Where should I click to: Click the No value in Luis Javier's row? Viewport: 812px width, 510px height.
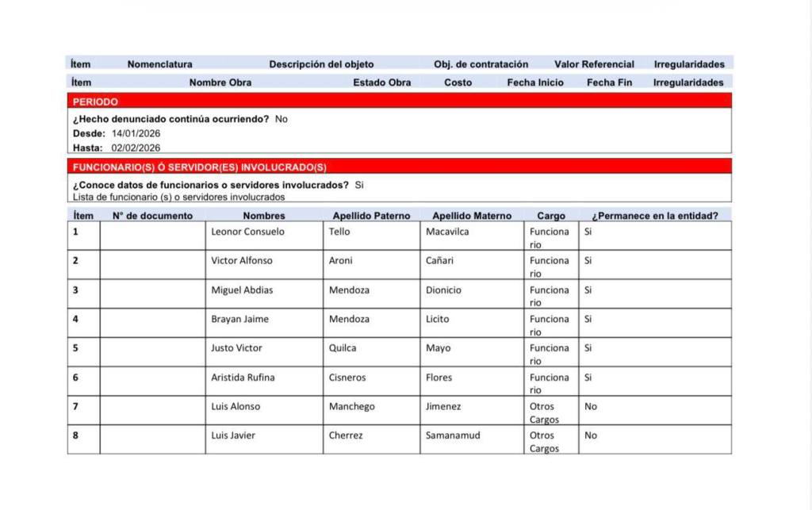(591, 435)
